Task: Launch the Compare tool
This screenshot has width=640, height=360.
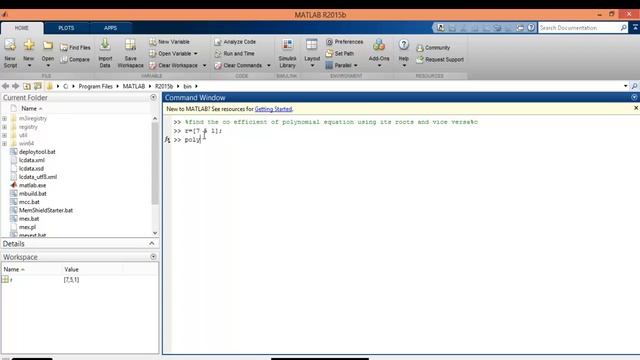Action: pyautogui.click(x=75, y=60)
